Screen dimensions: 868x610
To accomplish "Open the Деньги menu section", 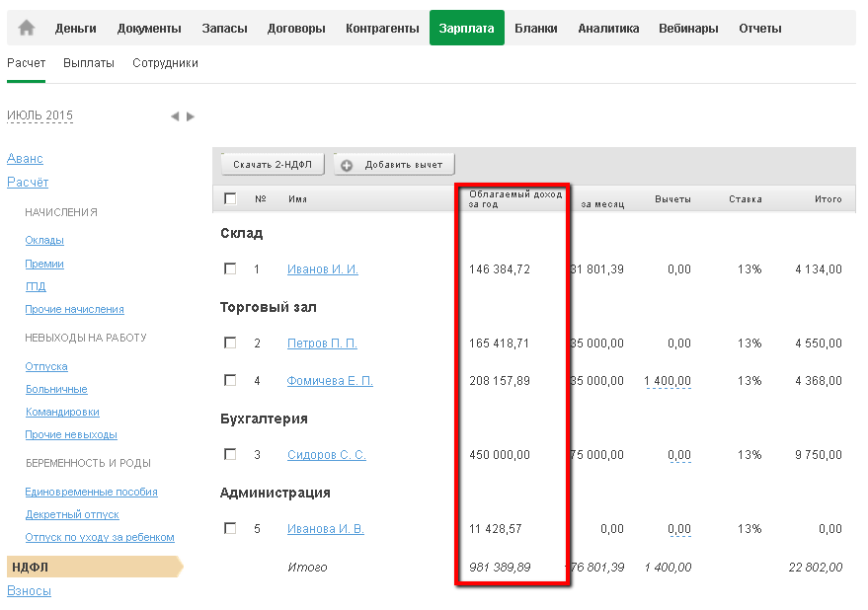I will (x=76, y=29).
